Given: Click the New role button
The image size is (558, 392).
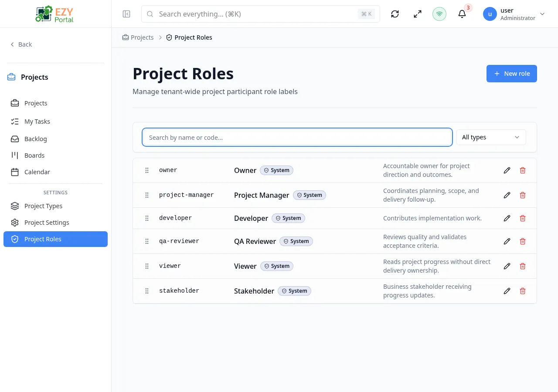Looking at the screenshot, I should point(511,74).
